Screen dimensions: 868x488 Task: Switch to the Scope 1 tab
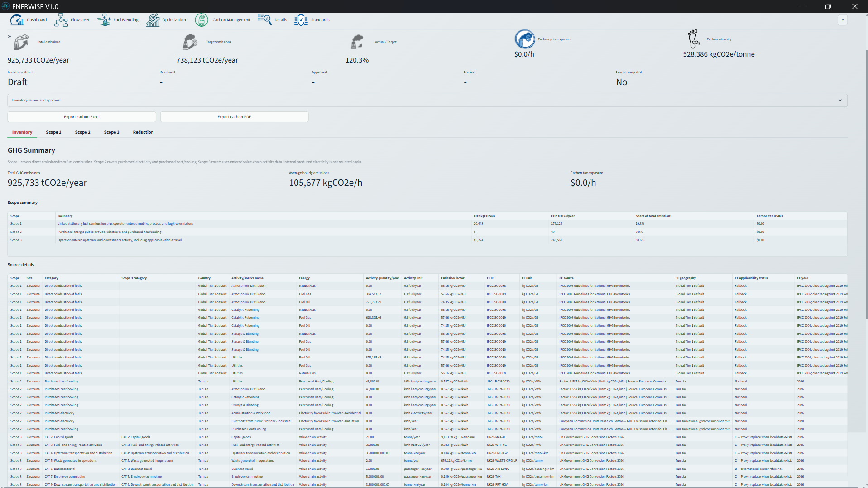(x=53, y=132)
